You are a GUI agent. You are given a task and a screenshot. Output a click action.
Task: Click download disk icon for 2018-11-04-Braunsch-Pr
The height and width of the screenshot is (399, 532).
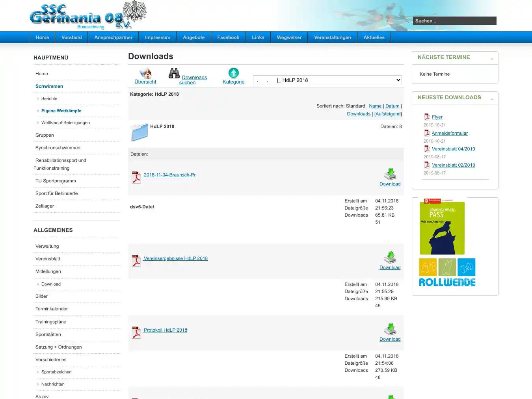tap(390, 174)
